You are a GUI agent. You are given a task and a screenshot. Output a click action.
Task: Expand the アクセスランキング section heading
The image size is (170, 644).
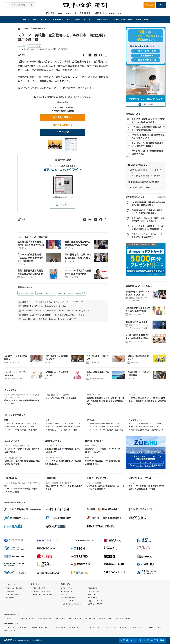click(x=136, y=197)
